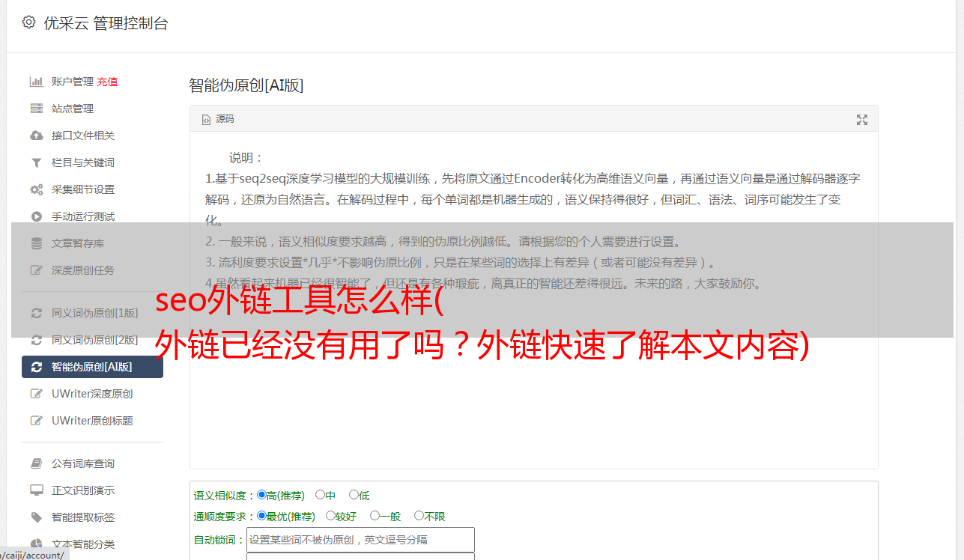Click the 站点管理 server icon

point(36,109)
